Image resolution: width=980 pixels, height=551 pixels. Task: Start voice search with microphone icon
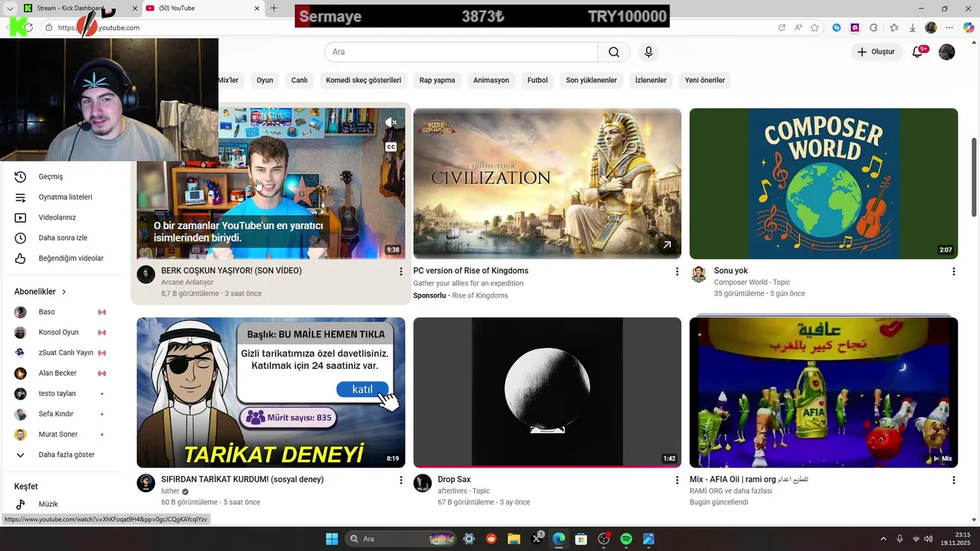pos(648,52)
